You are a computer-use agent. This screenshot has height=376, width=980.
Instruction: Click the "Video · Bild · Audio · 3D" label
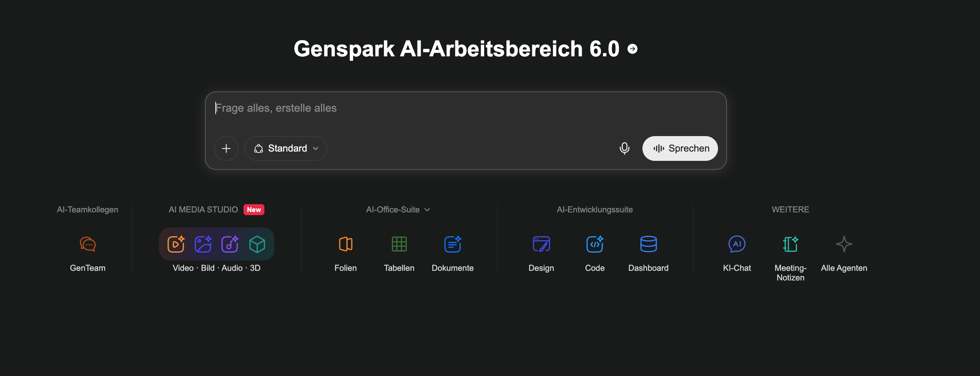(x=216, y=268)
